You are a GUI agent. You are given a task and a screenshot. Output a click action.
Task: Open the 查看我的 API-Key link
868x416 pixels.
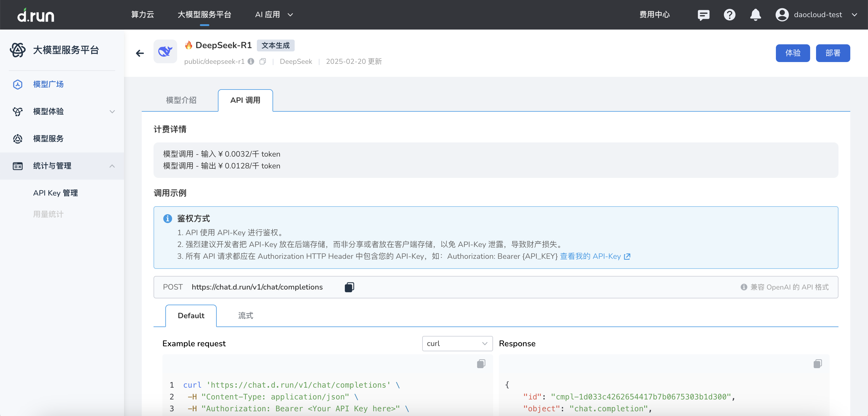click(590, 256)
